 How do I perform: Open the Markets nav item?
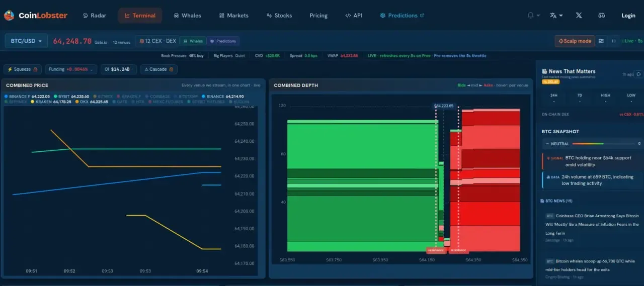[234, 16]
